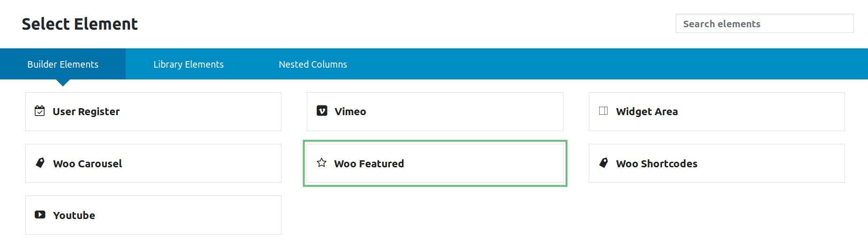
Task: Click the Youtube play icon
Action: tap(40, 215)
